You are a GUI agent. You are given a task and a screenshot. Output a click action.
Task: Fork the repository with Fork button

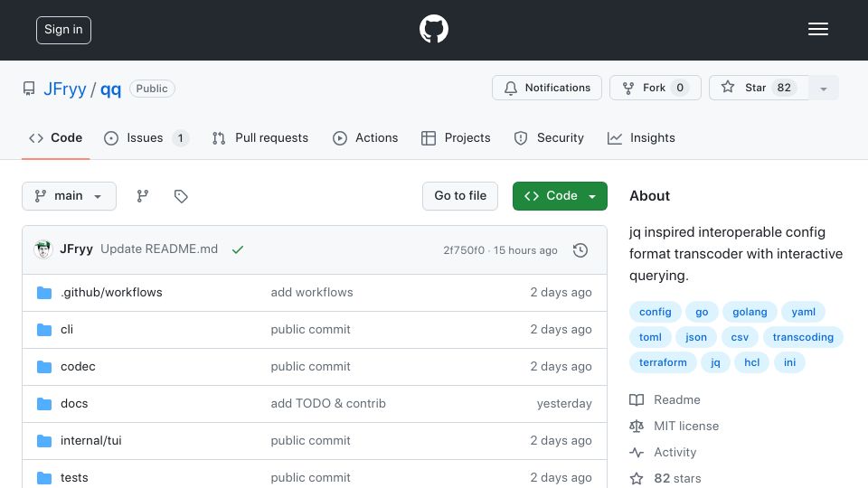[x=656, y=88]
